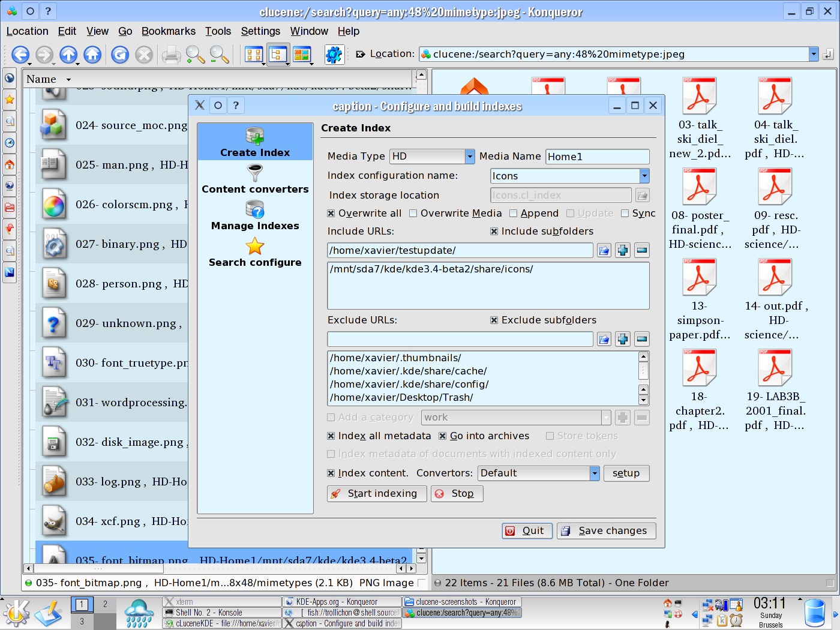Open Create Index page in sidebar
840x630 pixels.
[x=255, y=142]
